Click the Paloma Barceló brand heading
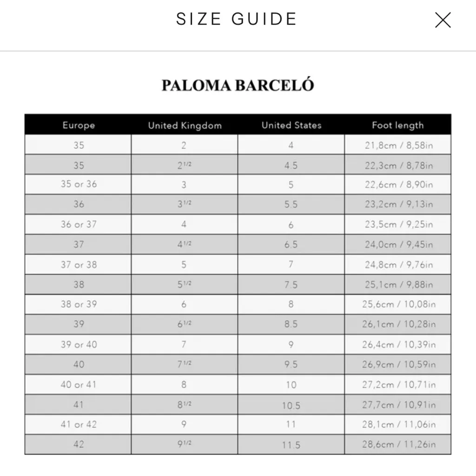This screenshot has width=476, height=476. click(238, 86)
